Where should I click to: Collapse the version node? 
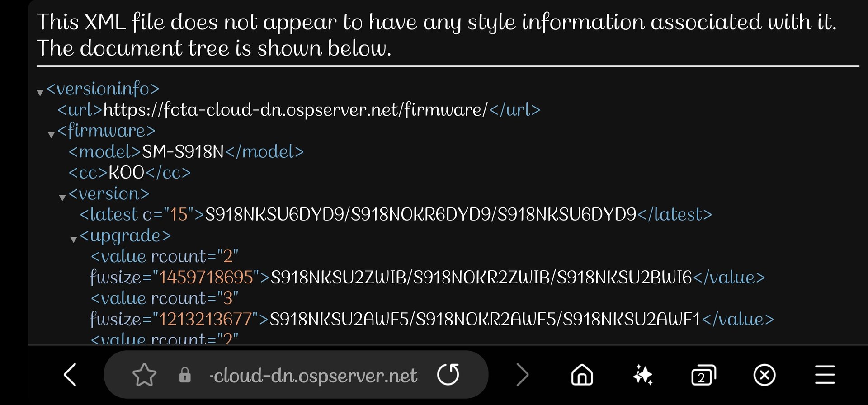(62, 198)
